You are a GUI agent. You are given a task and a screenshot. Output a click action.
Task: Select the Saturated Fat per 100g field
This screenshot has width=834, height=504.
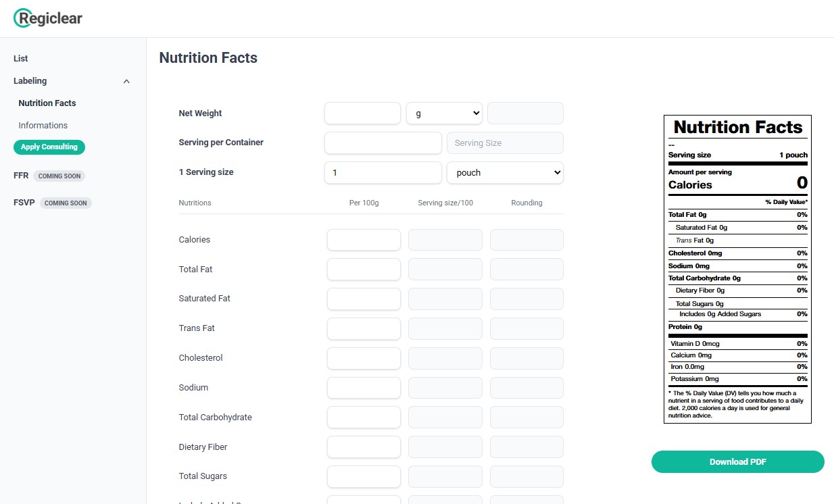(x=364, y=299)
